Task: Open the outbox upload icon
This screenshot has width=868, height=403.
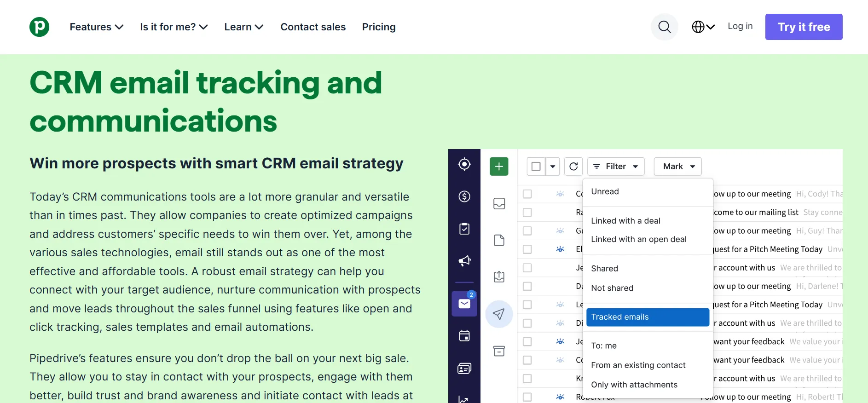Action: point(499,276)
